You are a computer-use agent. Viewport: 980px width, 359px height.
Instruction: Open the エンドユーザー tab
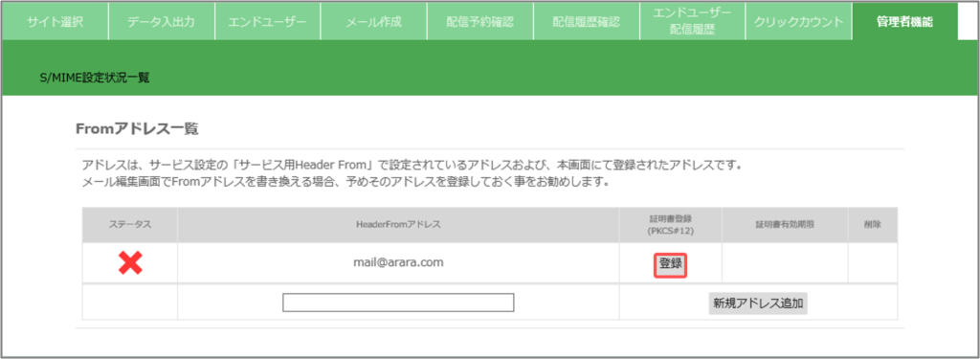268,21
